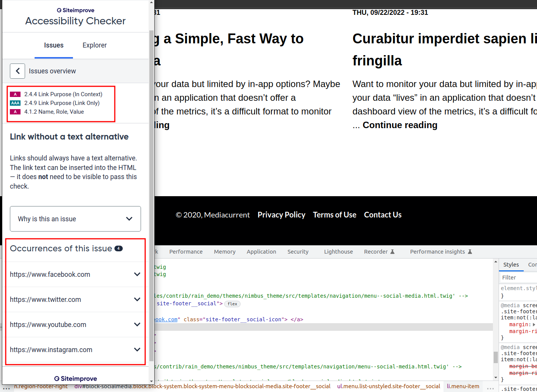Click the 4.1.2 Name, Role, Value criterion
This screenshot has height=392, width=537.
click(x=54, y=112)
